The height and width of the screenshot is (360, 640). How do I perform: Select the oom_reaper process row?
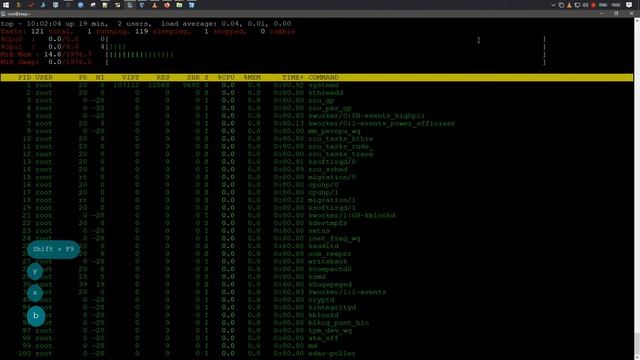pos(317,254)
